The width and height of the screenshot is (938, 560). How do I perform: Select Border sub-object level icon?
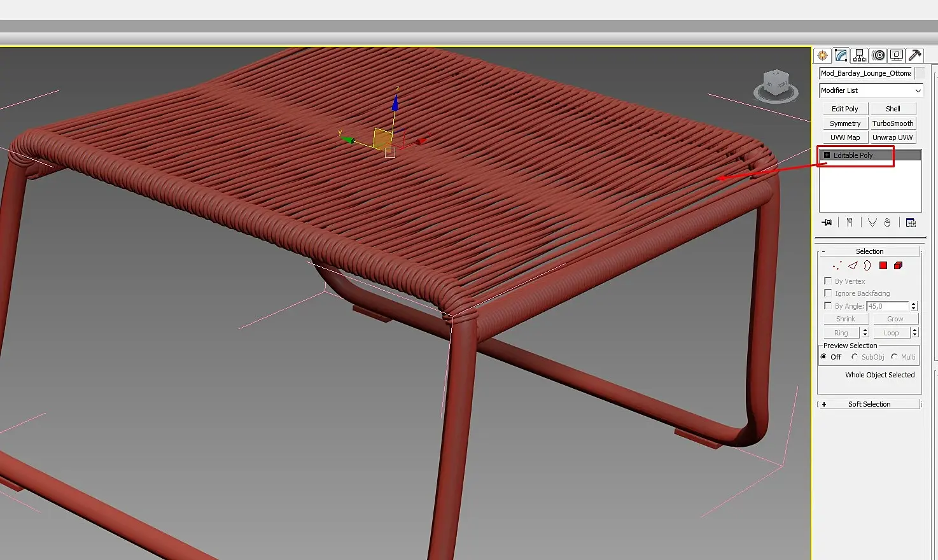coord(867,265)
